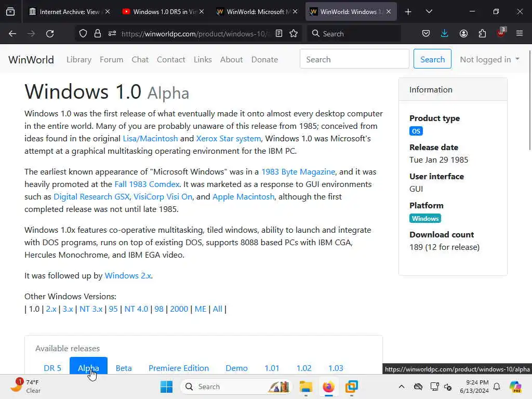Click the WinWorld Search button
This screenshot has width=532, height=399.
432,59
